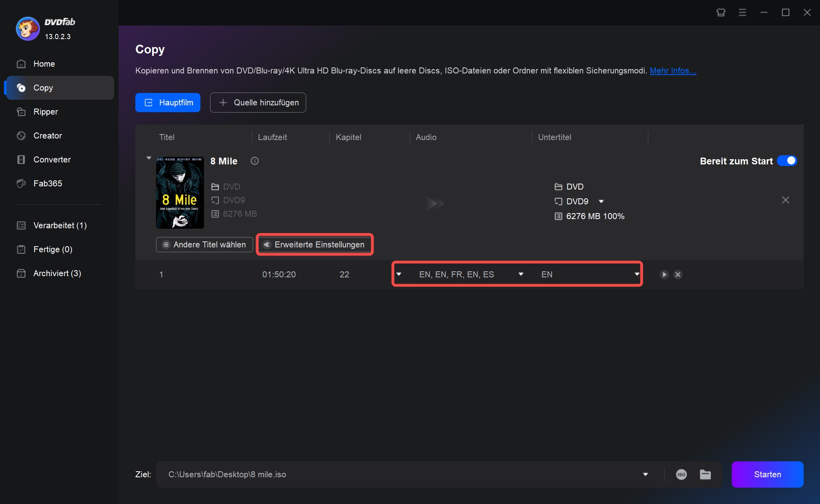The height and width of the screenshot is (504, 820).
Task: Show info icon next to 8 Mile
Action: [254, 161]
